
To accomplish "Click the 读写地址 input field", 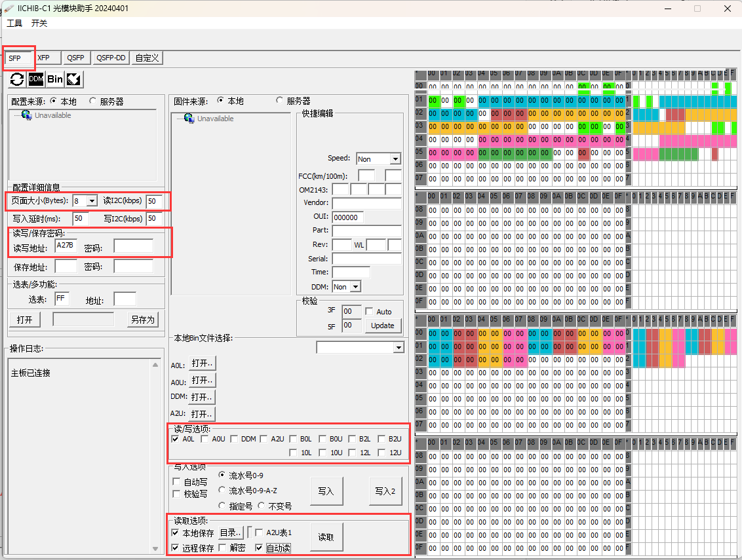I will (x=66, y=246).
